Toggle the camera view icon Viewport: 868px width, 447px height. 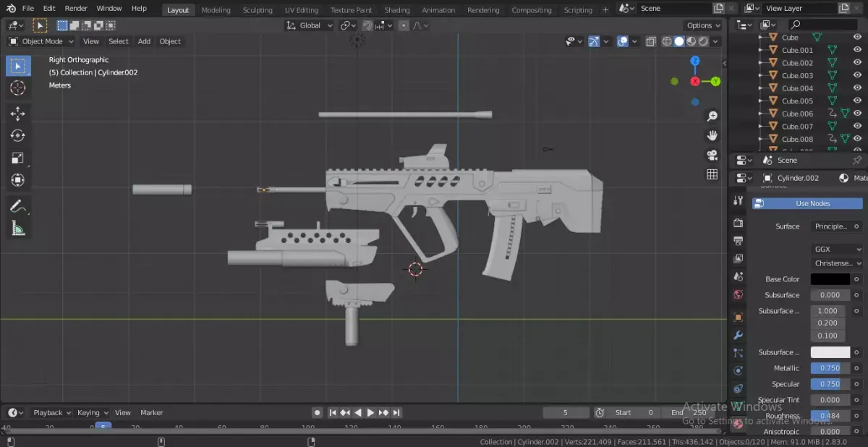(x=712, y=155)
